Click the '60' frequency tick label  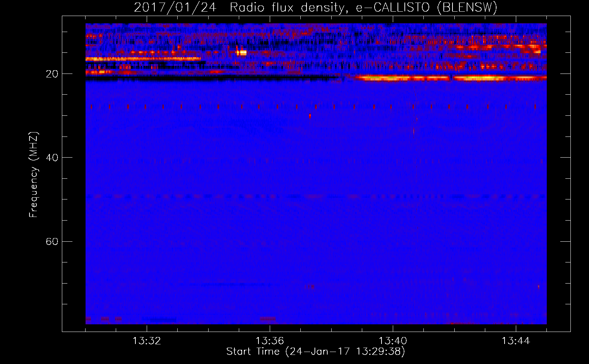pyautogui.click(x=52, y=241)
